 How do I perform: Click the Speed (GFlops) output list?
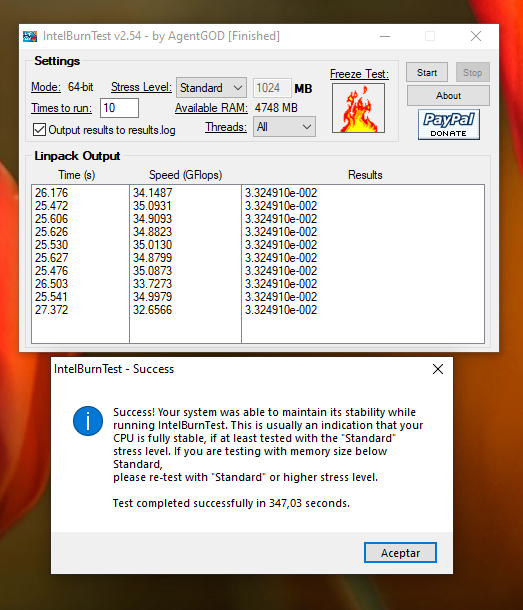tap(185, 264)
